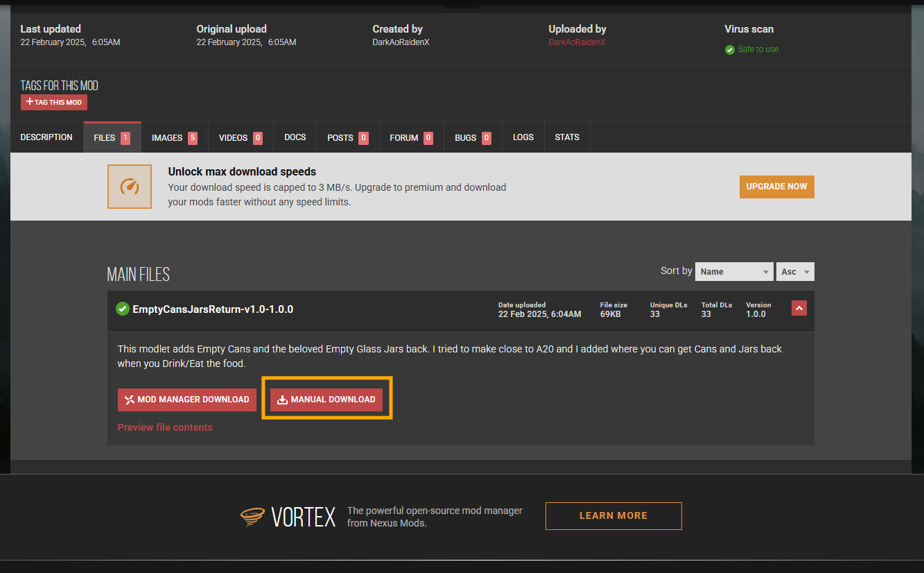Click the speedometer icon in the premium banner

coord(130,187)
